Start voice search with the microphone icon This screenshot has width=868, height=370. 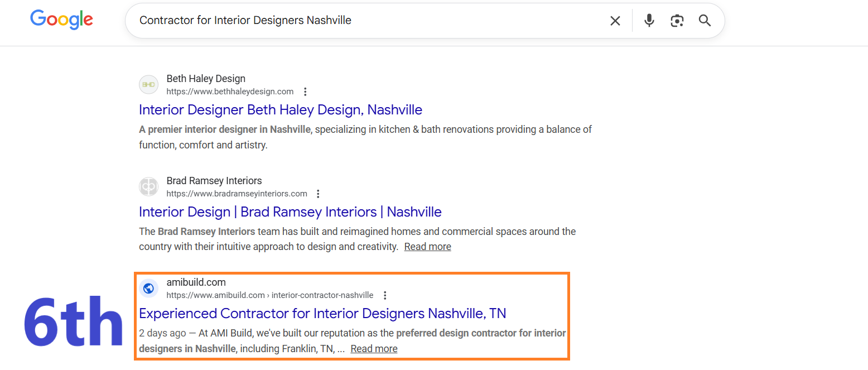[649, 21]
